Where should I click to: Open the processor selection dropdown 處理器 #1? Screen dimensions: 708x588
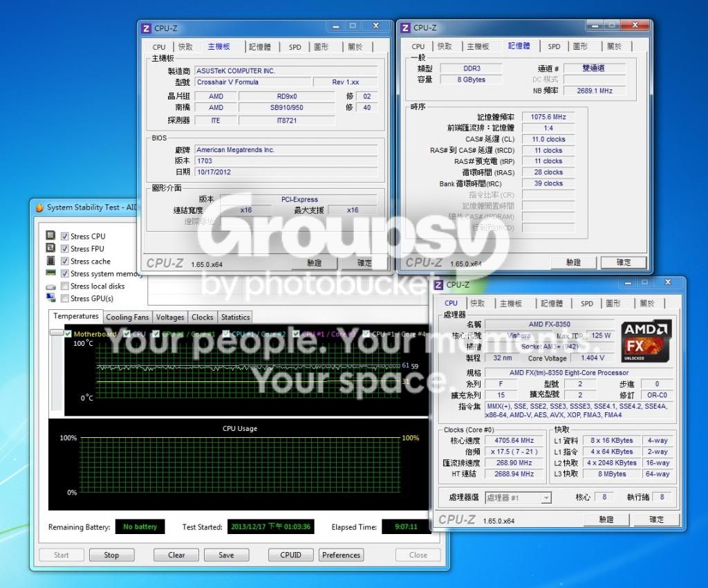[x=519, y=497]
